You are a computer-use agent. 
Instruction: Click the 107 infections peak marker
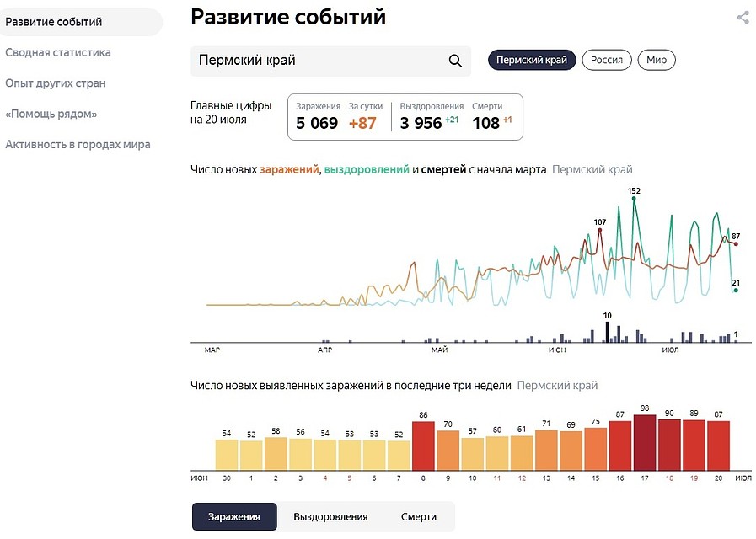click(x=600, y=230)
